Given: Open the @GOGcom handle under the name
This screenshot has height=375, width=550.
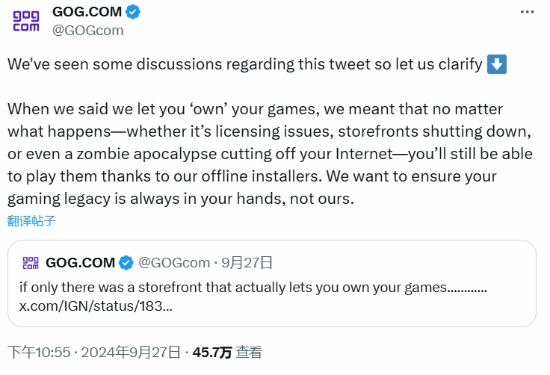Looking at the screenshot, I should point(88,31).
